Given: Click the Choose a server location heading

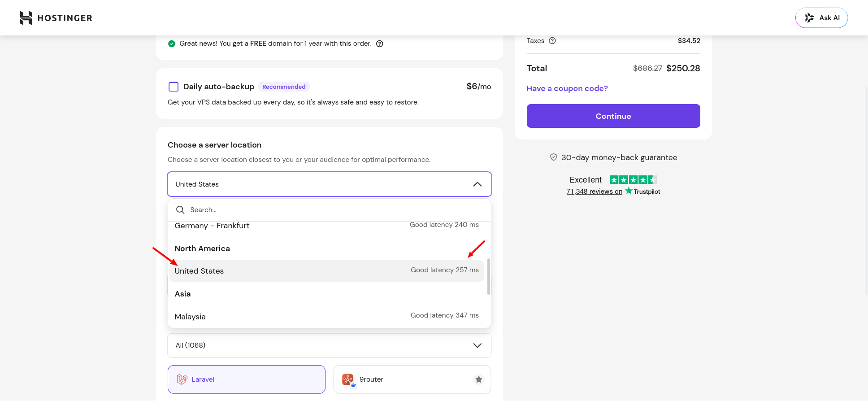Looking at the screenshot, I should click(x=214, y=145).
